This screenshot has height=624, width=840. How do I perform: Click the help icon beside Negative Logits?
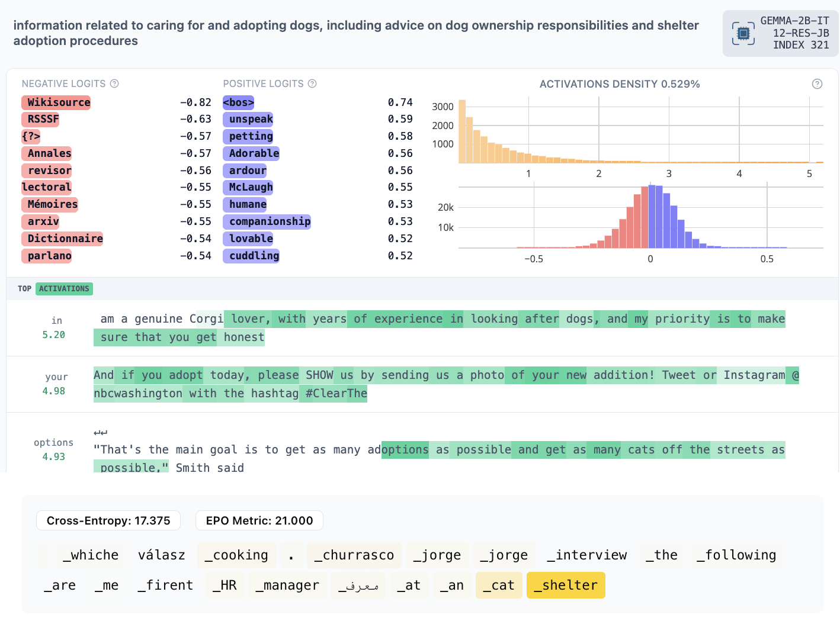pyautogui.click(x=114, y=83)
